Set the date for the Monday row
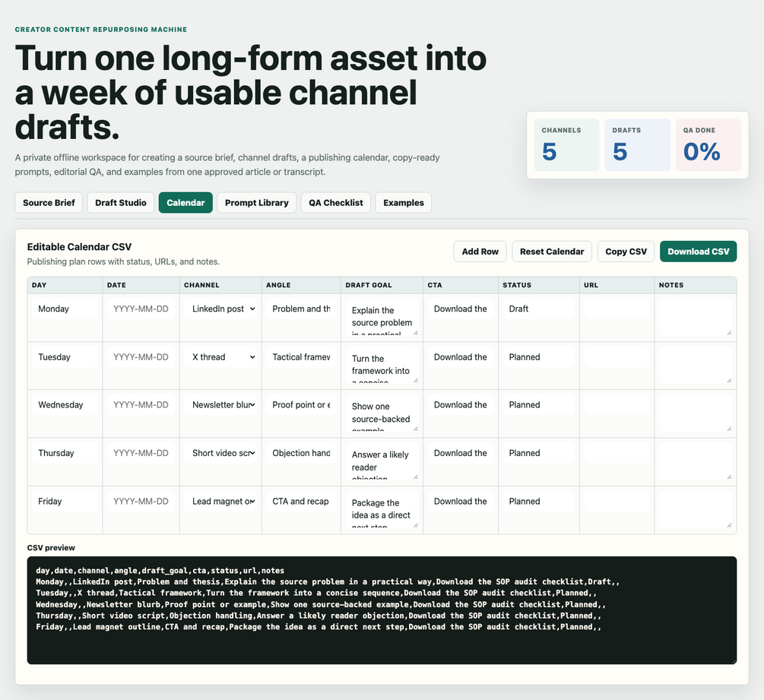Viewport: 764px width, 700px height. point(141,309)
